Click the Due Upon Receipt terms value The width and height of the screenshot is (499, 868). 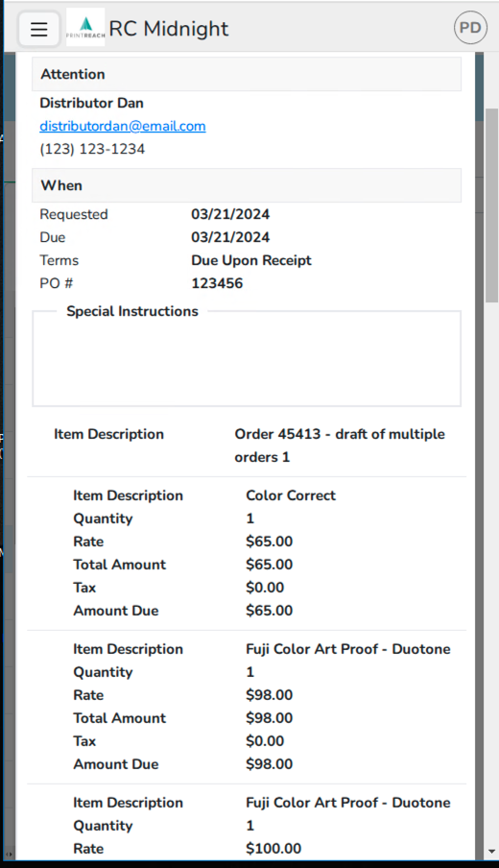click(251, 261)
